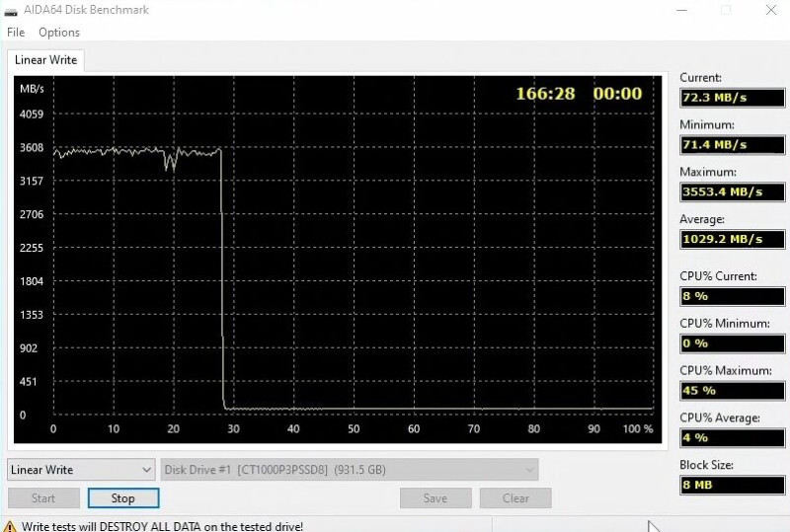Click the greyed-out Start button

click(x=43, y=498)
